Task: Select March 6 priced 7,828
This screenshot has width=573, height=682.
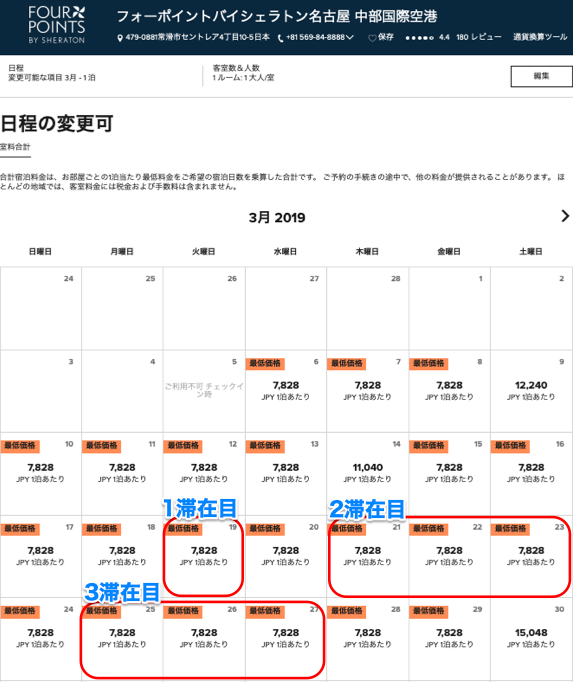Action: tap(286, 391)
